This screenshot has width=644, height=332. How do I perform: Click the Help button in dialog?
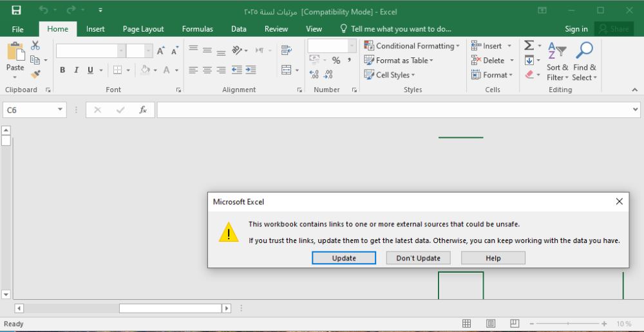click(x=493, y=258)
